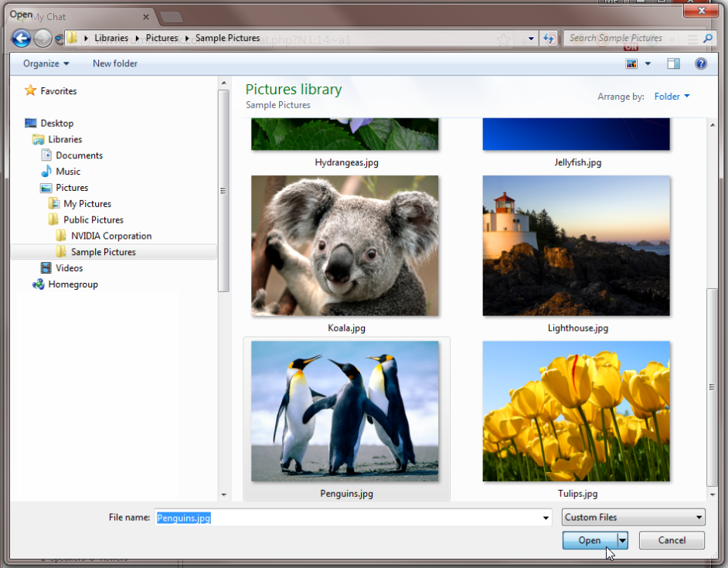728x568 pixels.
Task: Open the Custom Files file type dropdown
Action: (x=633, y=517)
